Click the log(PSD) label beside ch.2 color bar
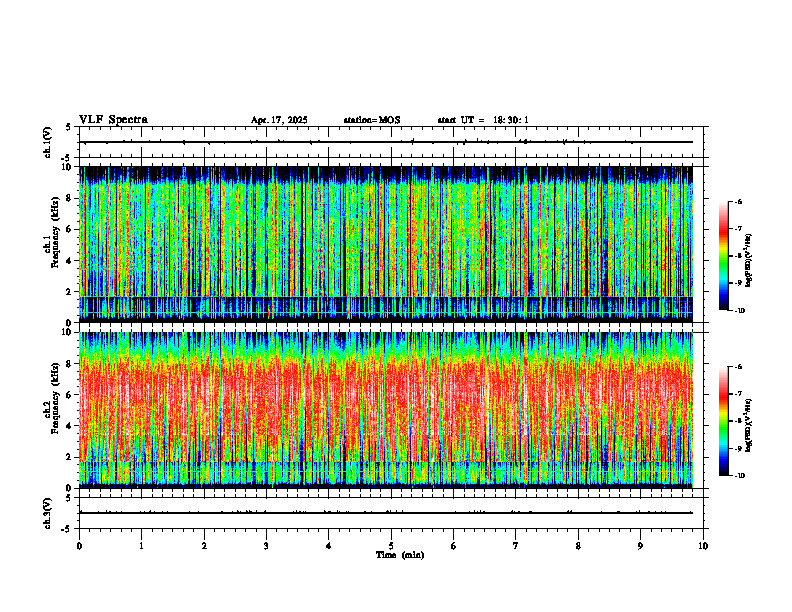792x612 pixels. pos(749,425)
